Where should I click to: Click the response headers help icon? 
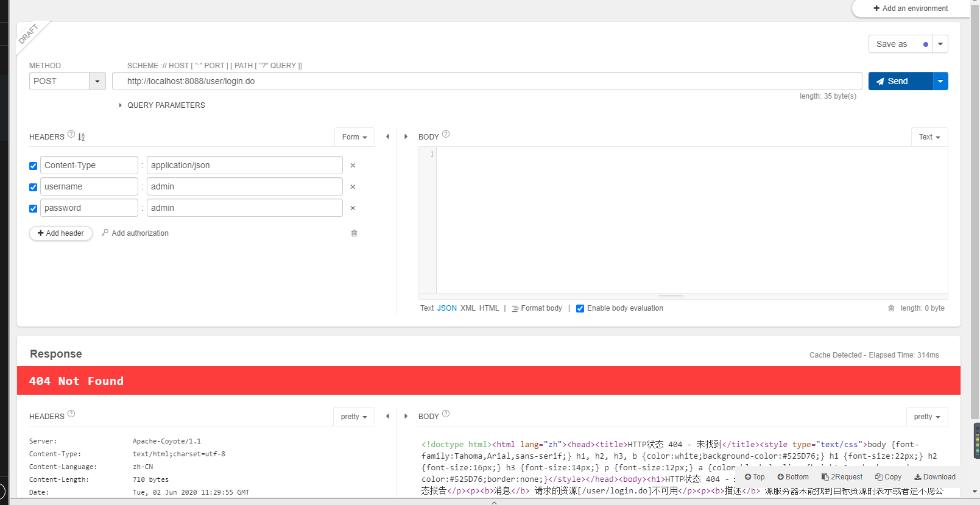point(71,414)
